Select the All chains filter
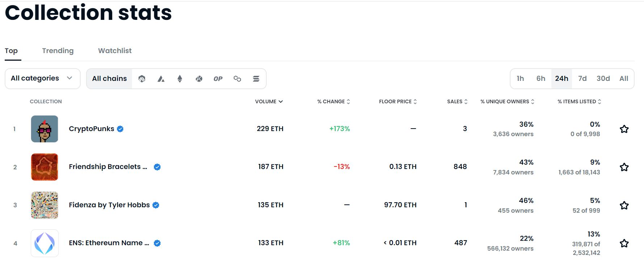The image size is (644, 260). pos(109,79)
